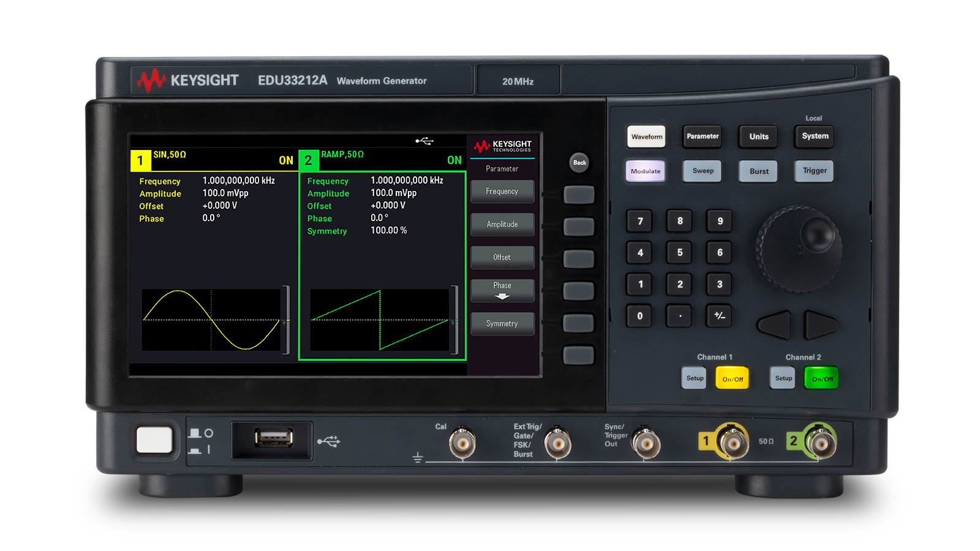Click channel 2 Symmetry value 100.00 %
The height and width of the screenshot is (551, 980).
[x=389, y=230]
